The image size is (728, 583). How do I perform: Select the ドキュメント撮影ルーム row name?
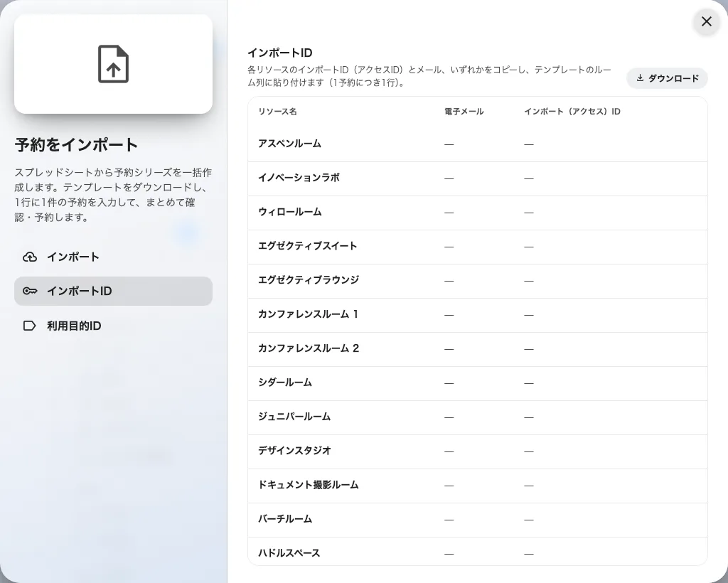click(x=309, y=485)
